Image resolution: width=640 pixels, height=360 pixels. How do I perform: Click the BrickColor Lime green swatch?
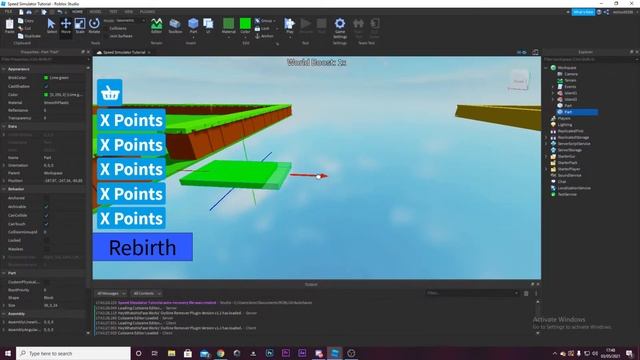(x=46, y=78)
